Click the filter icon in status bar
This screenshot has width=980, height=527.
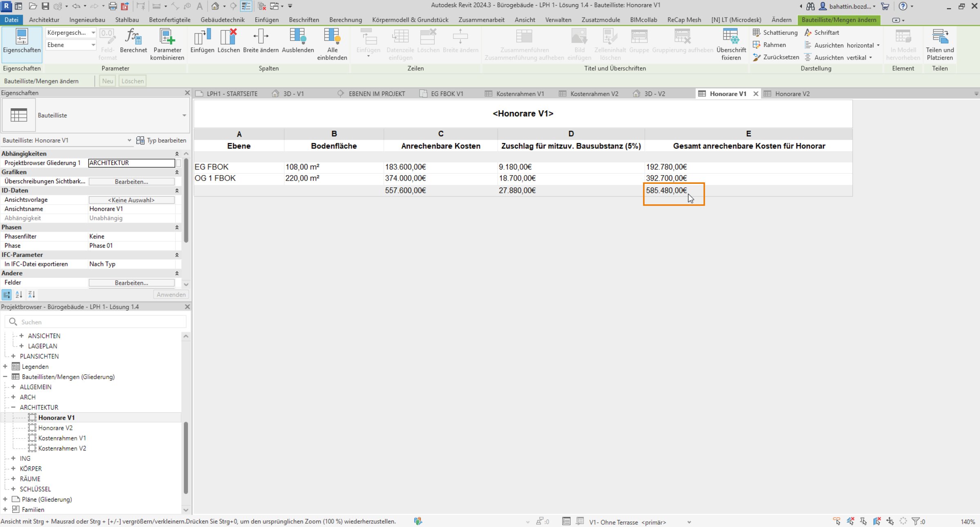[916, 521]
